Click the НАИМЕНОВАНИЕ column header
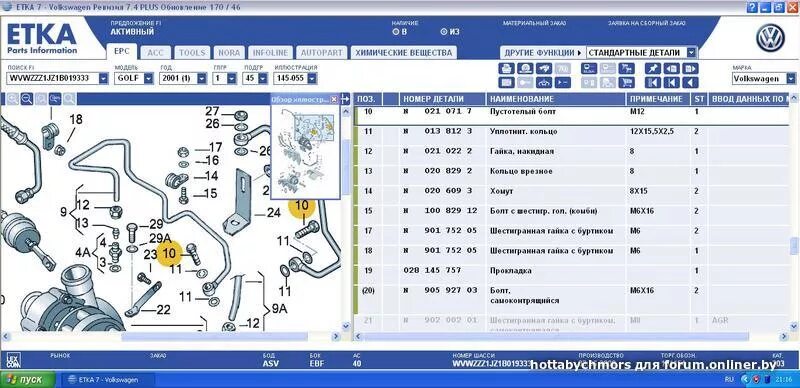 (556, 99)
